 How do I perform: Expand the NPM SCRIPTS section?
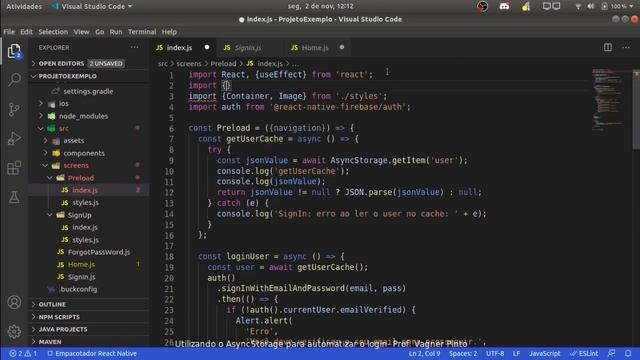[89, 317]
